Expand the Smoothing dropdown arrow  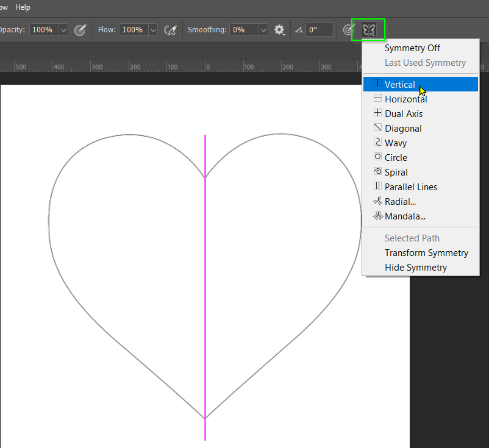(x=263, y=29)
